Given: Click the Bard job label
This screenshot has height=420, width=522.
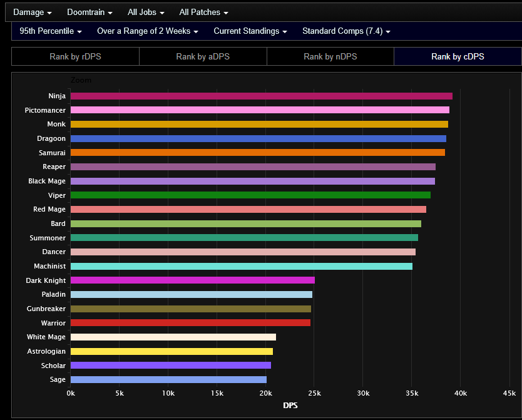Looking at the screenshot, I should tap(58, 223).
